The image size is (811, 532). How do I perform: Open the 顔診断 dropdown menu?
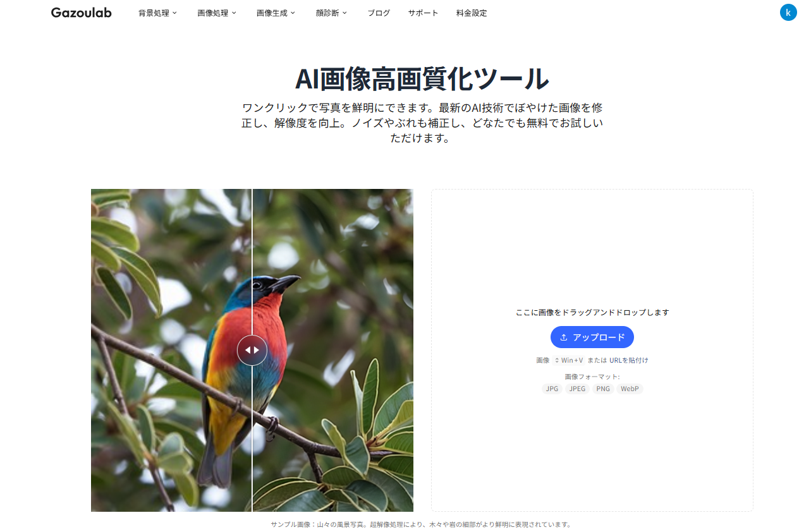click(332, 13)
